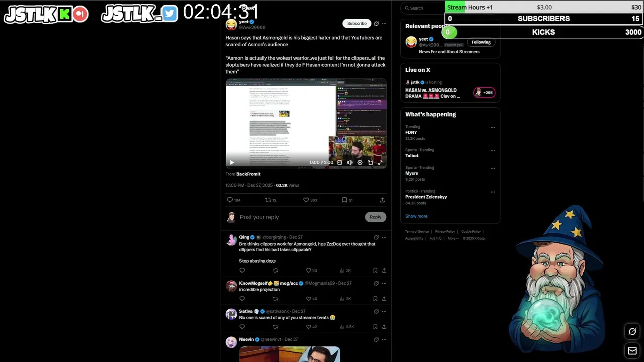Click Grok icon on Sativa's reply
644x362 pixels.
[376, 311]
